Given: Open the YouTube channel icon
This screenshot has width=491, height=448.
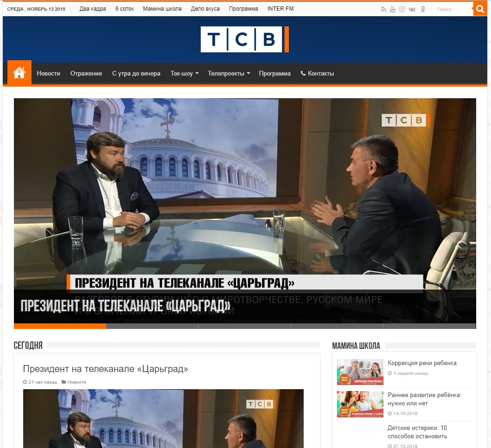Looking at the screenshot, I should 393,9.
